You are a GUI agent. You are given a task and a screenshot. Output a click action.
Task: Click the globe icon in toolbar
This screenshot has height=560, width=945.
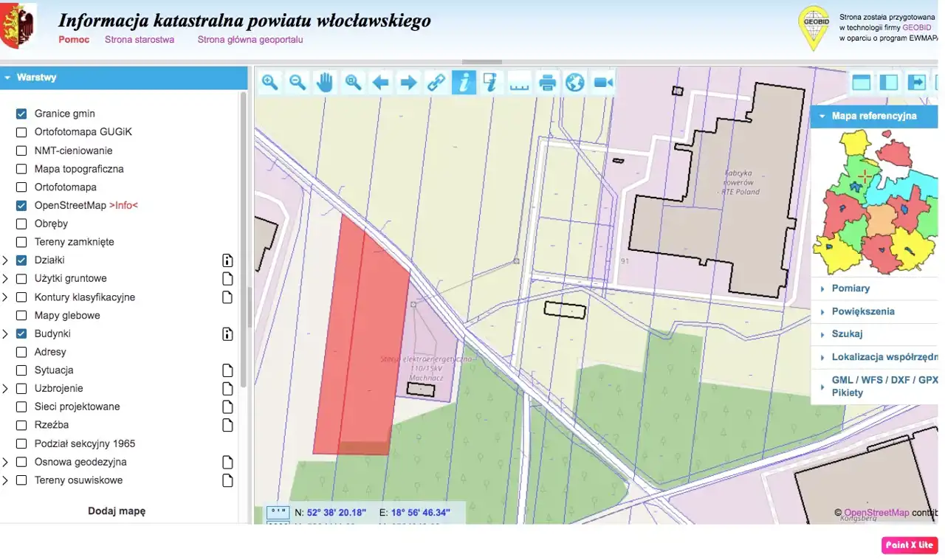[x=575, y=83]
